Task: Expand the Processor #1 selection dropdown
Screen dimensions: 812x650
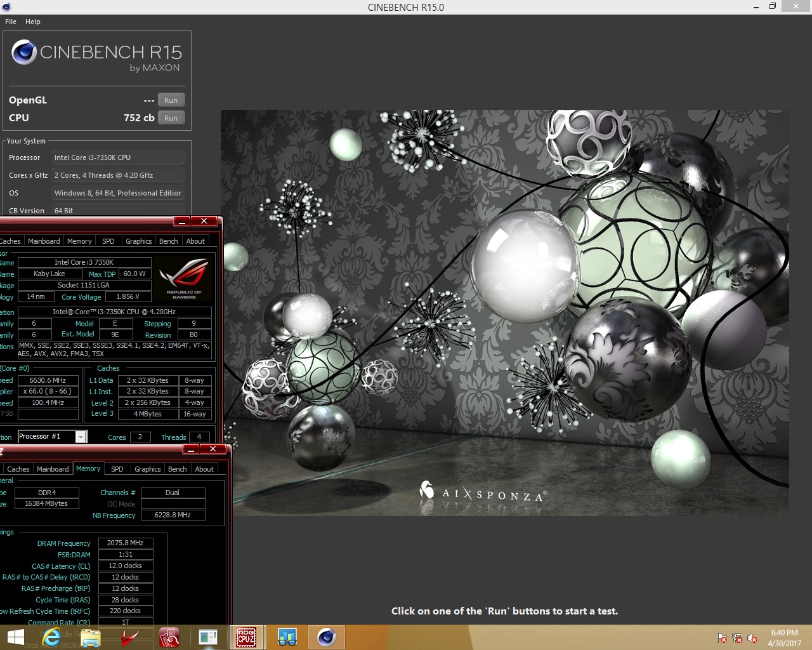Action: pyautogui.click(x=81, y=437)
